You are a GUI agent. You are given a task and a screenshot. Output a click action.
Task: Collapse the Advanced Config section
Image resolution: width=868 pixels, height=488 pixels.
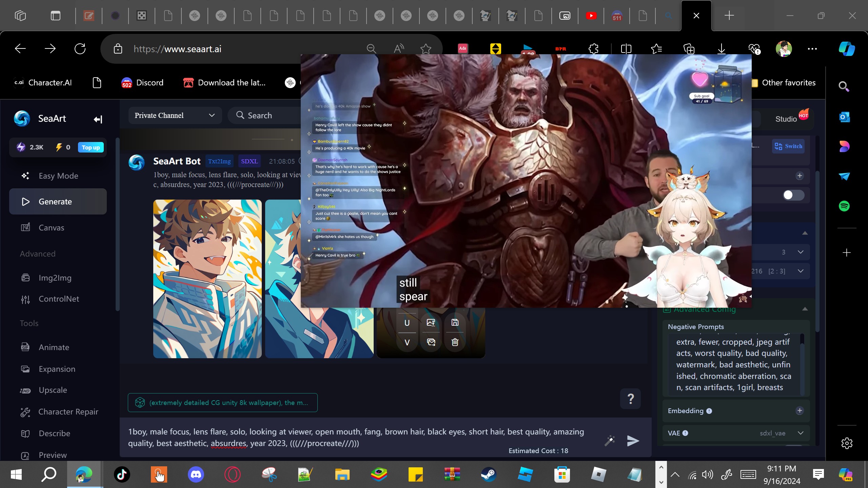pyautogui.click(x=805, y=309)
